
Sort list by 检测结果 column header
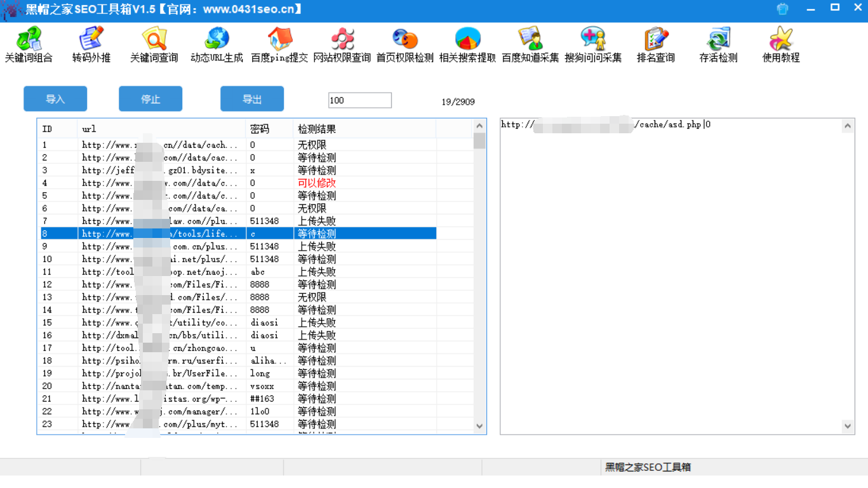tap(364, 129)
